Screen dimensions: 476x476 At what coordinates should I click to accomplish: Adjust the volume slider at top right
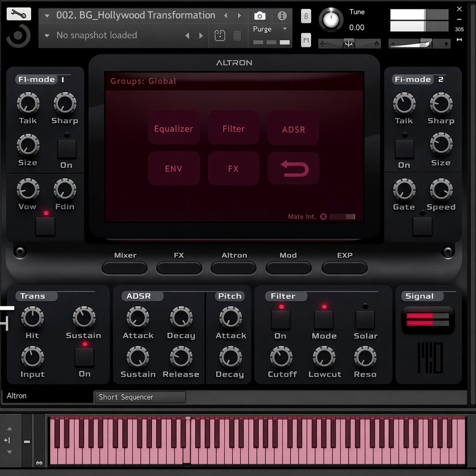coord(419,44)
